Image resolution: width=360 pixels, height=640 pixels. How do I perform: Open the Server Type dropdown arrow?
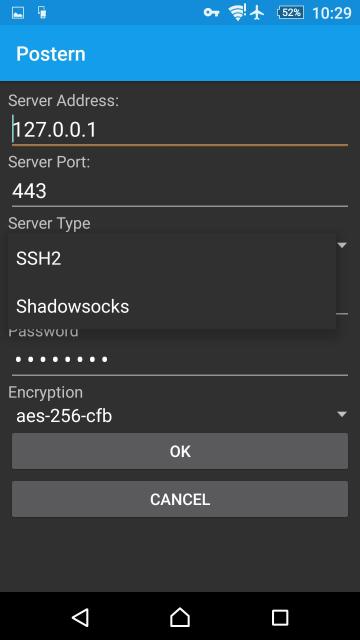pyautogui.click(x=342, y=245)
